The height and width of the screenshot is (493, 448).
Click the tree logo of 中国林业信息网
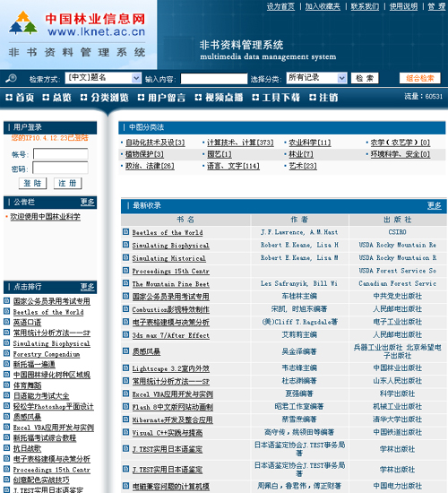(23, 22)
